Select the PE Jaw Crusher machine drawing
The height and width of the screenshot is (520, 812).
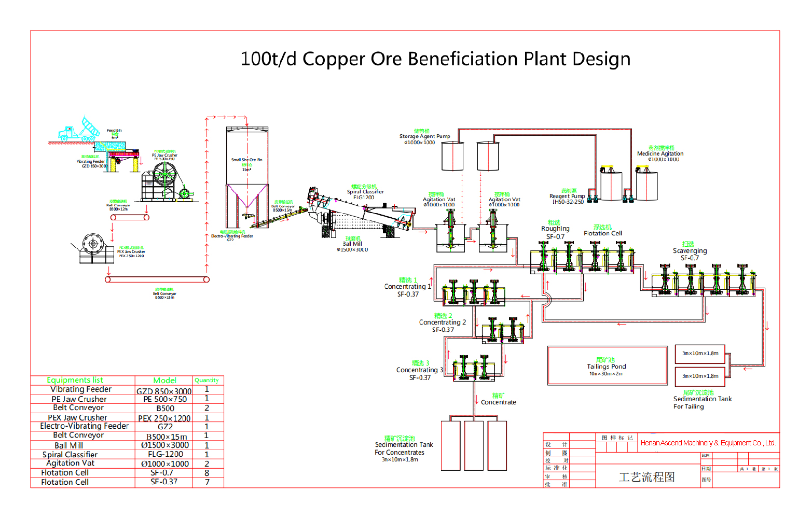(x=166, y=182)
